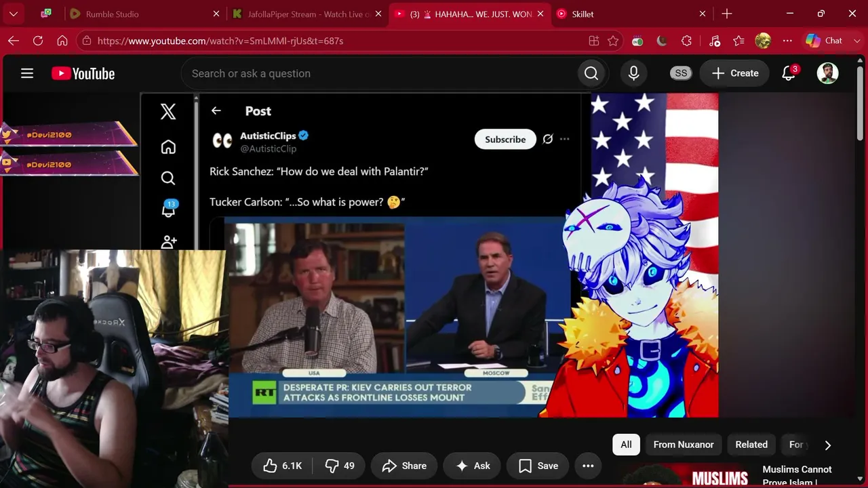Select the Related chip
The width and height of the screenshot is (868, 488).
tap(751, 445)
